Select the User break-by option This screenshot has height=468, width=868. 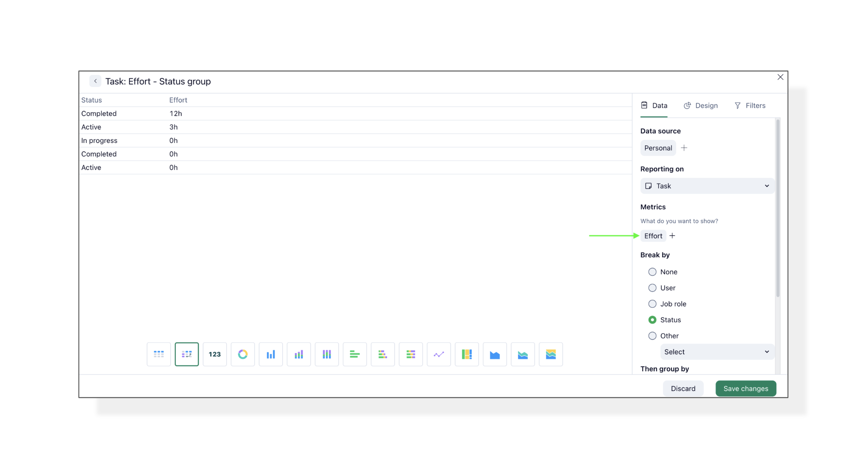(652, 288)
